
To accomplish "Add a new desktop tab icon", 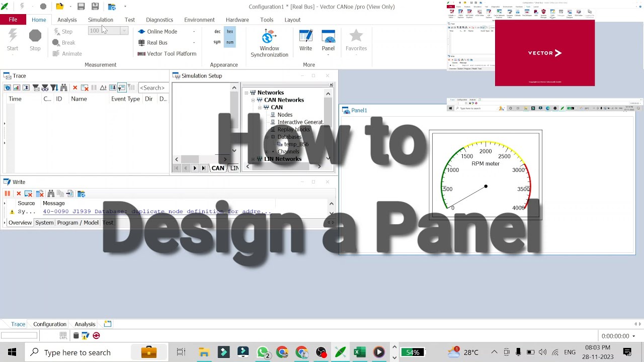I will pyautogui.click(x=108, y=324).
